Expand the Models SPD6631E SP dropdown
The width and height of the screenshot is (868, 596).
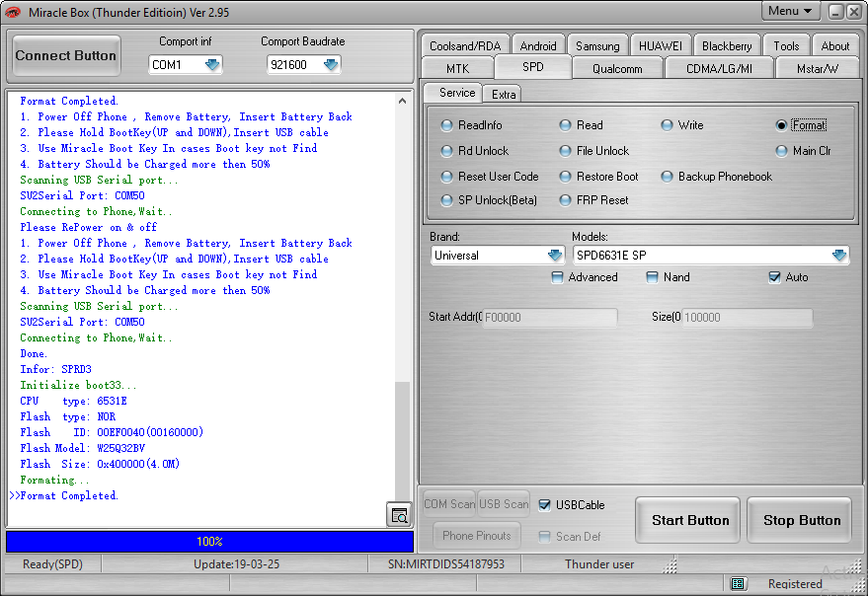(x=839, y=256)
